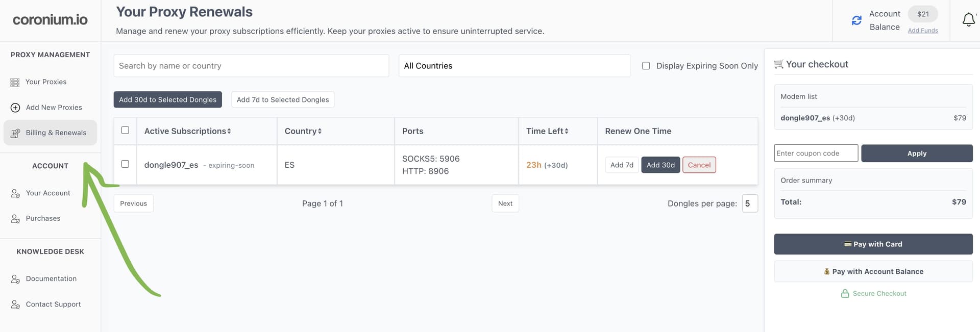Image resolution: width=980 pixels, height=332 pixels.
Task: Open the notifications bell
Action: tap(968, 20)
